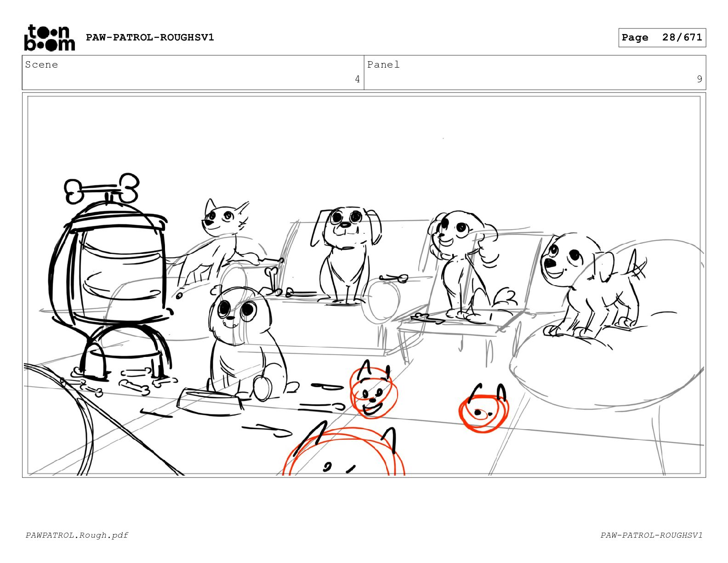Click the panel number '9'
Viewport: 728px width, 563px height.
[x=700, y=79]
